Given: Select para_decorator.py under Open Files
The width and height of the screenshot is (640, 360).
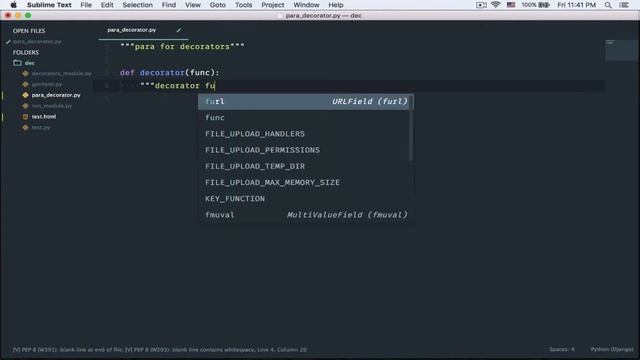Looking at the screenshot, I should coord(37,41).
